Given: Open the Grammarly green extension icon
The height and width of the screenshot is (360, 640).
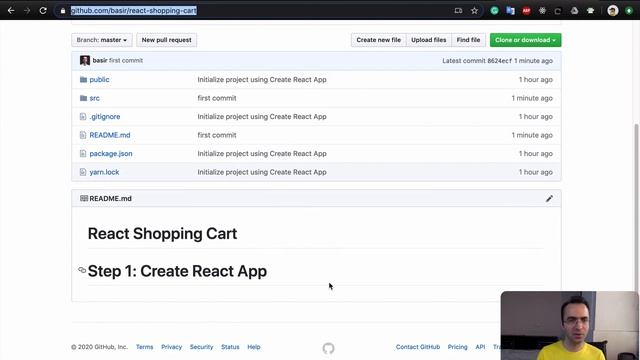Looking at the screenshot, I should coord(494,11).
